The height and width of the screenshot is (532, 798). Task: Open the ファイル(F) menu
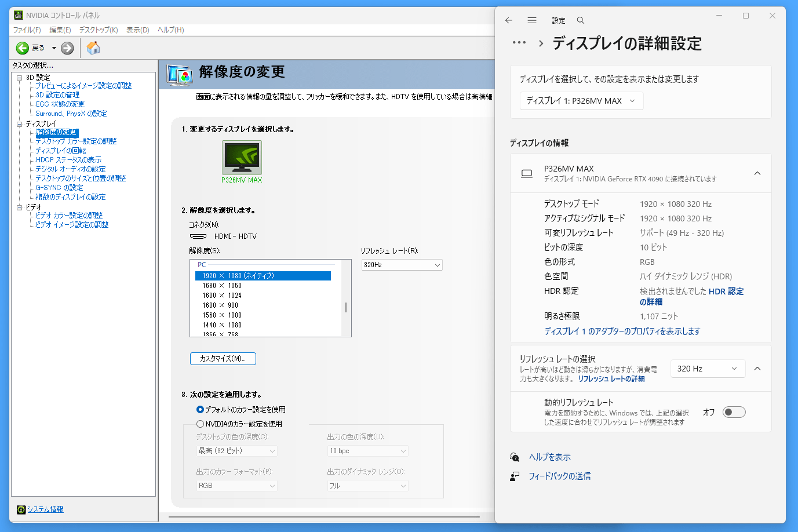click(x=27, y=30)
